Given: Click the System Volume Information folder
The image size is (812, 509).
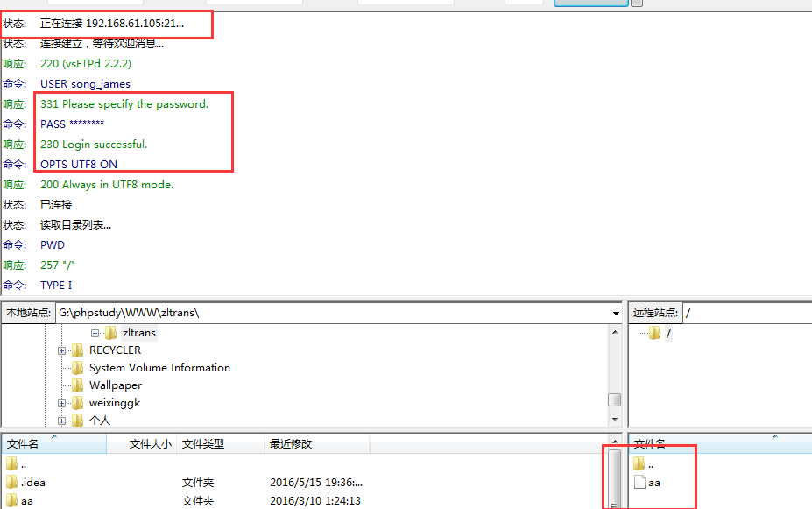Looking at the screenshot, I should click(159, 368).
